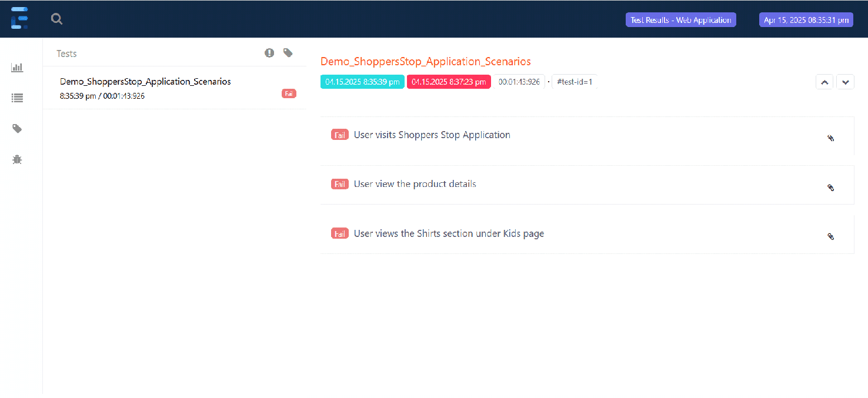868x398 pixels.
Task: Open the tags icon in sidebar
Action: pos(17,129)
